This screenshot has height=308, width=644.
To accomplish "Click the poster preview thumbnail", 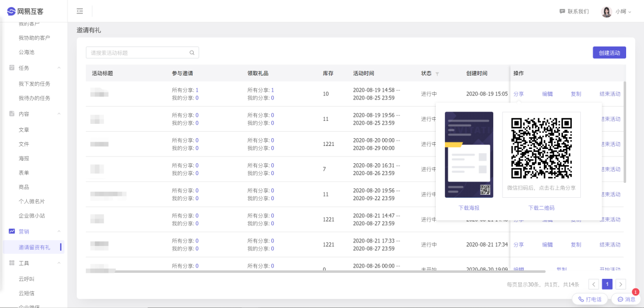I will 469,155.
